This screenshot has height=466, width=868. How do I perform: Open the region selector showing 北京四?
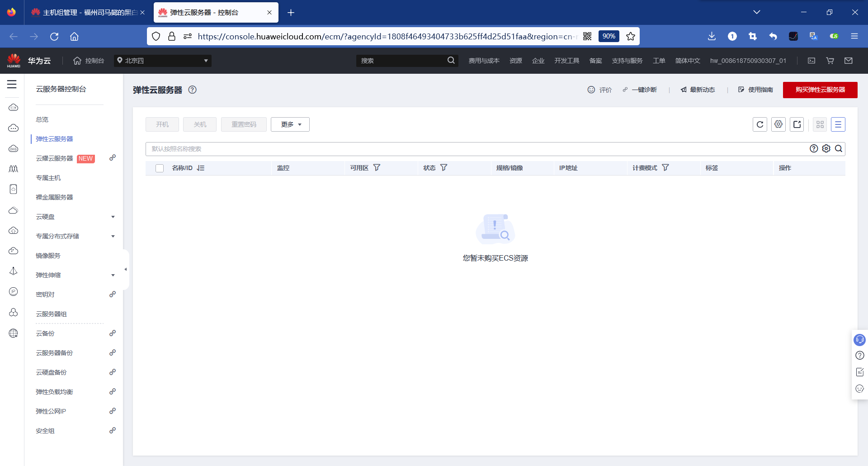click(162, 60)
